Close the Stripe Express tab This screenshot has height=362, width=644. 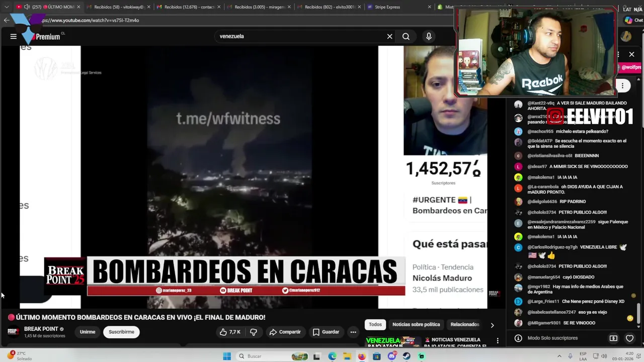(x=429, y=7)
